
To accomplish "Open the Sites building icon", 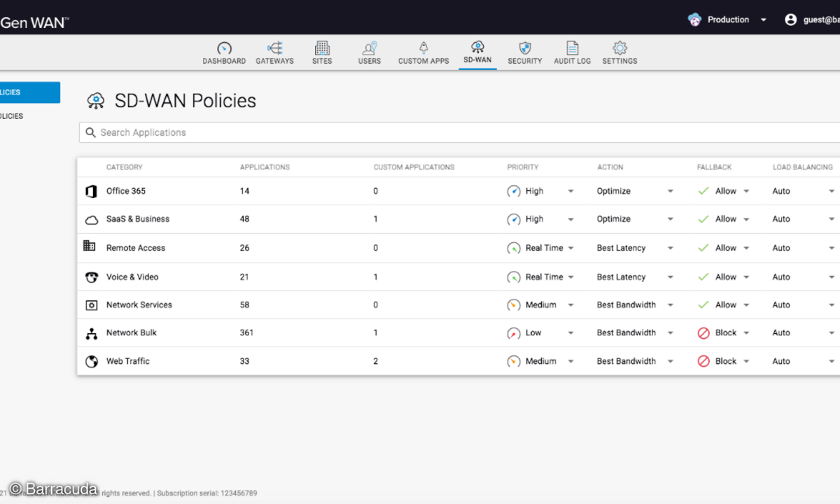I will tap(322, 48).
